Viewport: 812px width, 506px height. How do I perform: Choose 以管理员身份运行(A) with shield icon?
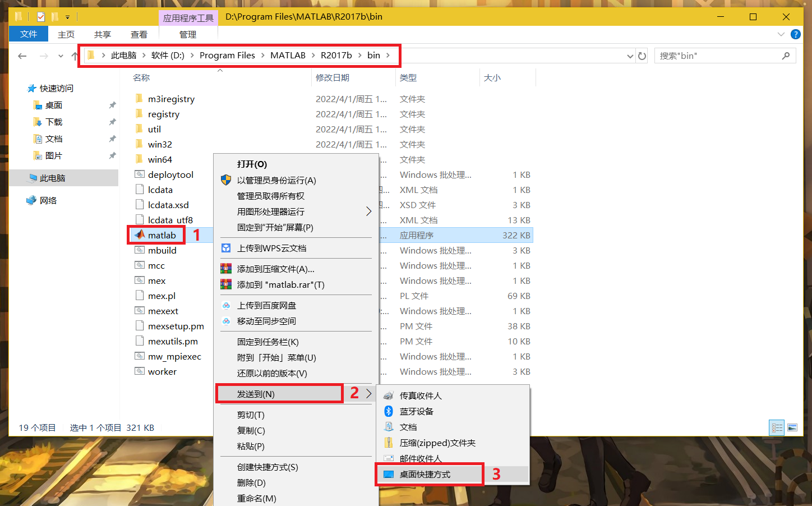point(276,180)
